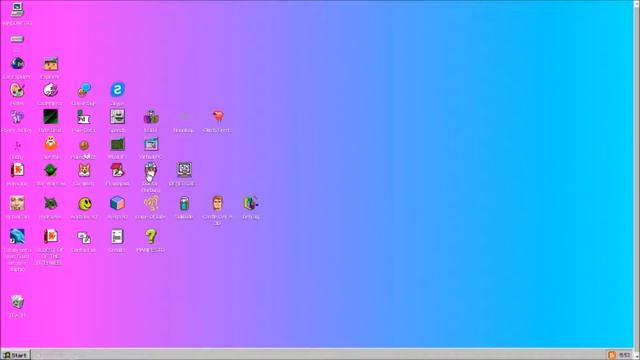This screenshot has height=360, width=640.
Task: Open the pink squiggle Game of Life icon
Action: pos(151,203)
